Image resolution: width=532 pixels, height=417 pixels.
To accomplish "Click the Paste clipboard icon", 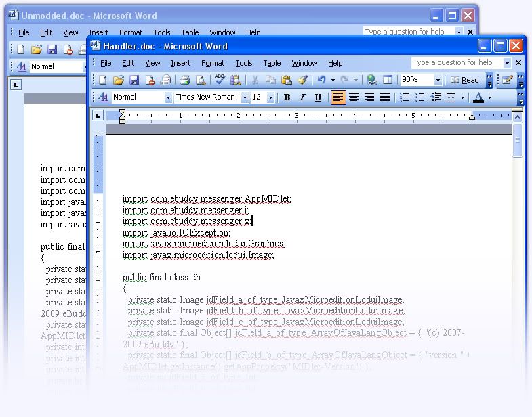I will [x=287, y=80].
